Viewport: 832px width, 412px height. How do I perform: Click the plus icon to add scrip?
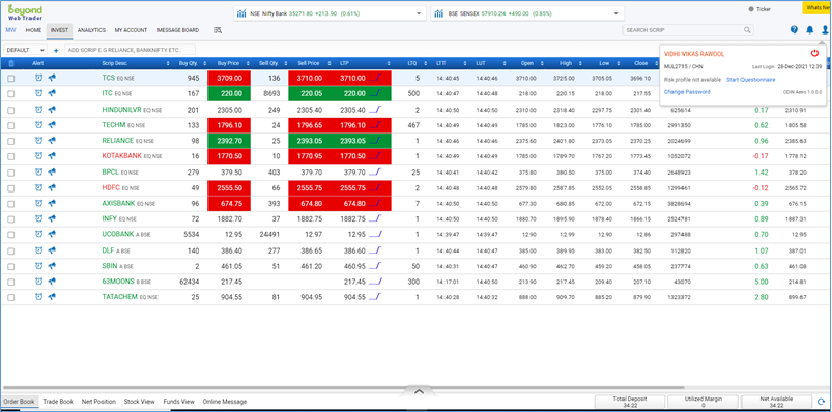(x=56, y=50)
